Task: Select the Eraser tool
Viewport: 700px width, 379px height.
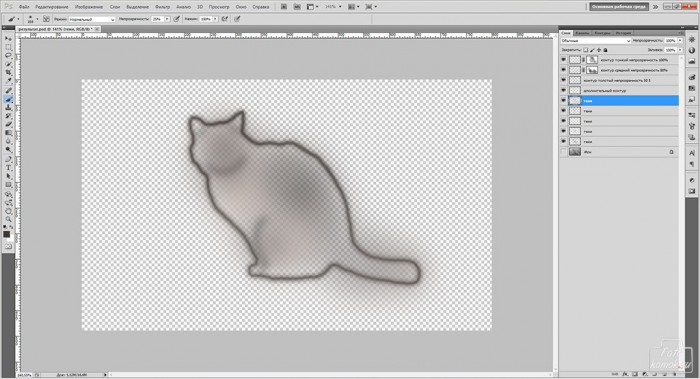Action: click(x=8, y=125)
